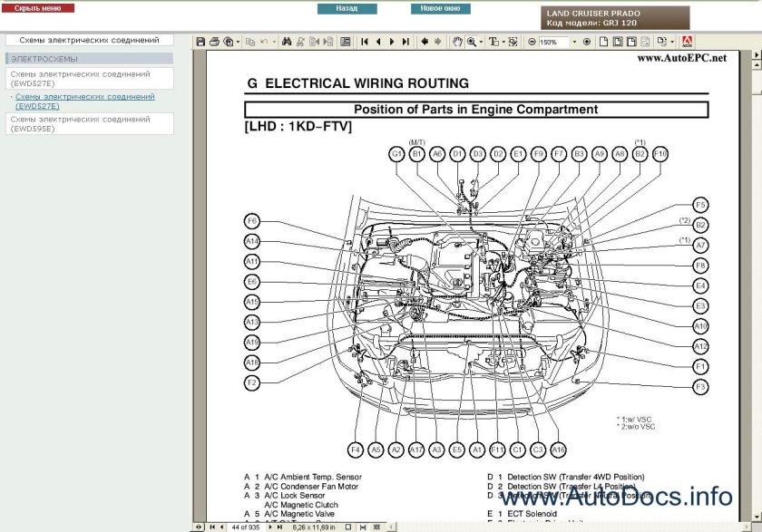
Task: Toggle the navigation pane button
Action: click(345, 42)
